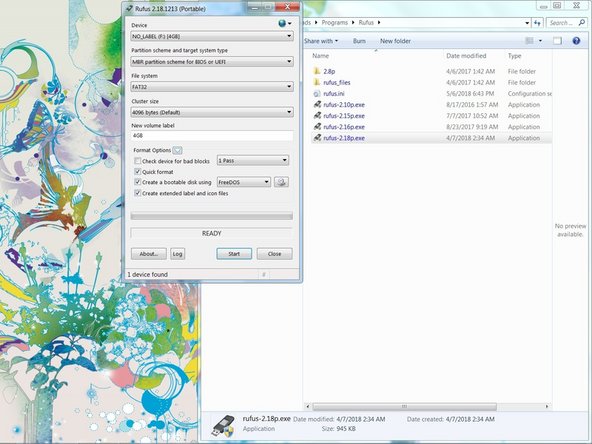Toggle Explorer preview pane icon
This screenshot has height=444, width=592.
557,41
